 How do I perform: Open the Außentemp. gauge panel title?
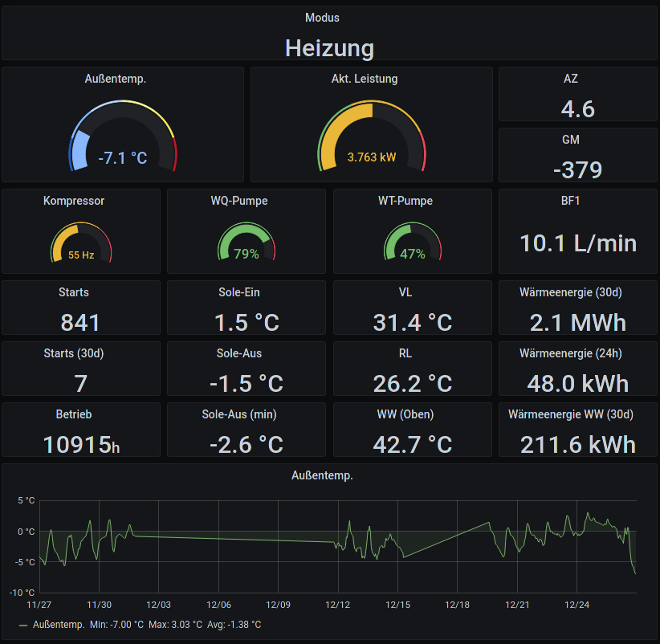(x=116, y=79)
